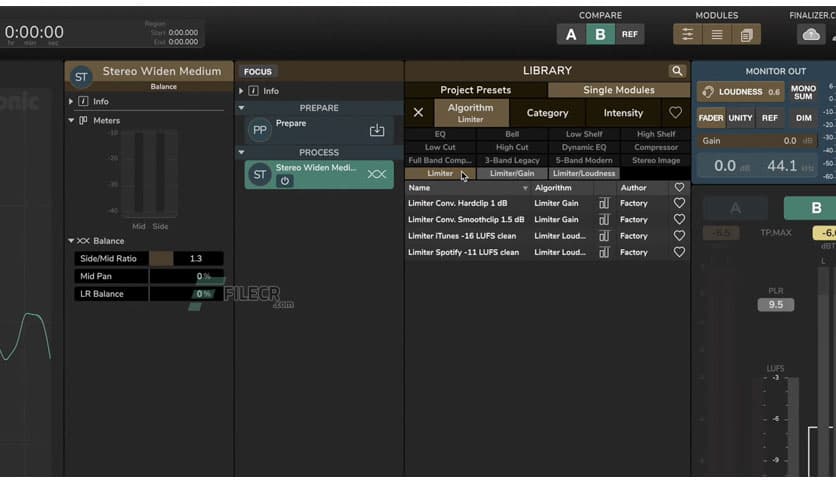836x484 pixels.
Task: Adjust the LR Balance slider
Action: click(186, 294)
